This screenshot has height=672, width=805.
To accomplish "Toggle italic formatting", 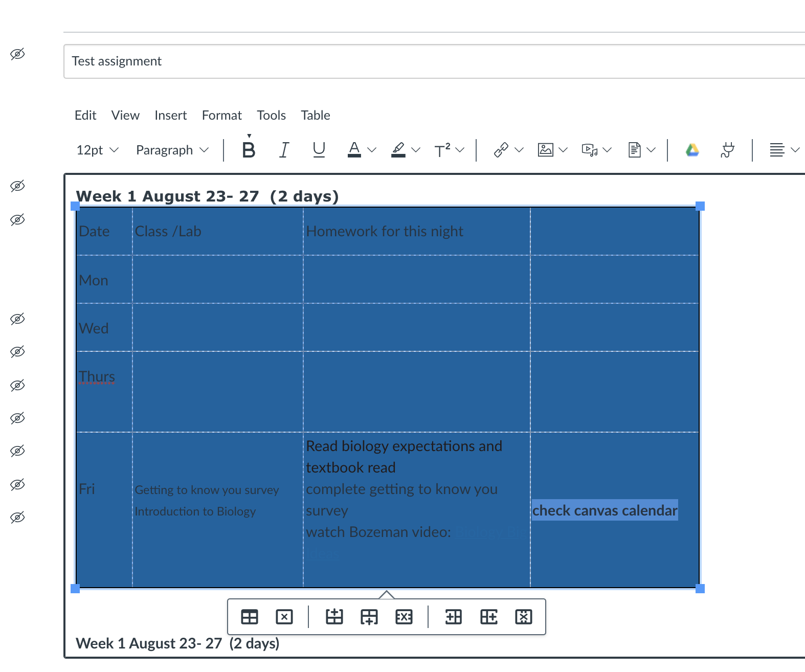I will 284,150.
